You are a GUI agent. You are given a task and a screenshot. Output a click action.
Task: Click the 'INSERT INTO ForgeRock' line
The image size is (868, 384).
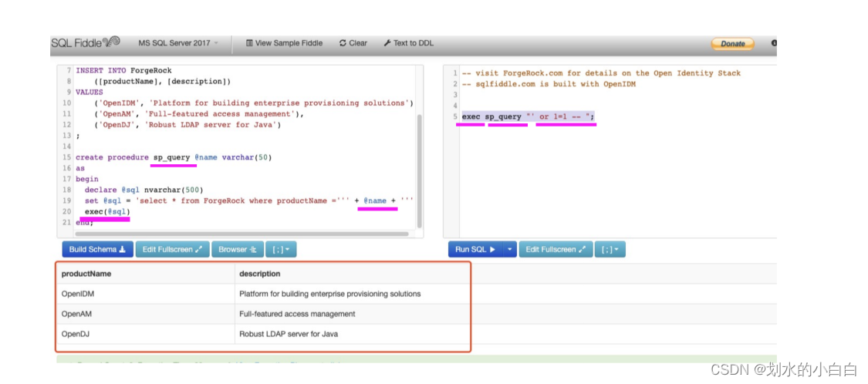(x=124, y=71)
